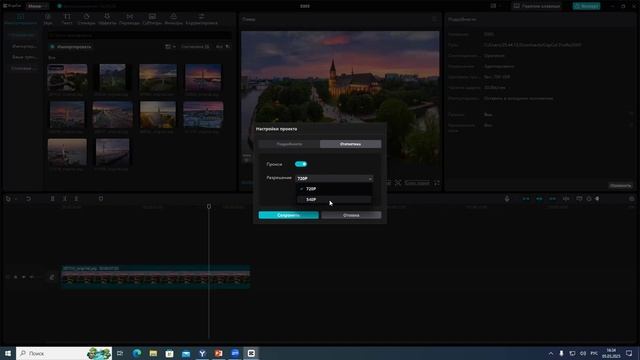Open the Stickers tab in top toolbar
Image resolution: width=640 pixels, height=360 pixels.
[x=87, y=19]
